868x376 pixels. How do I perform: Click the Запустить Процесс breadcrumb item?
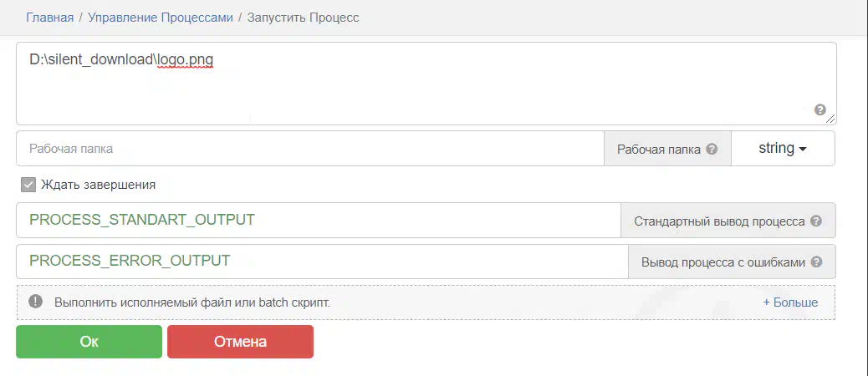tap(304, 17)
